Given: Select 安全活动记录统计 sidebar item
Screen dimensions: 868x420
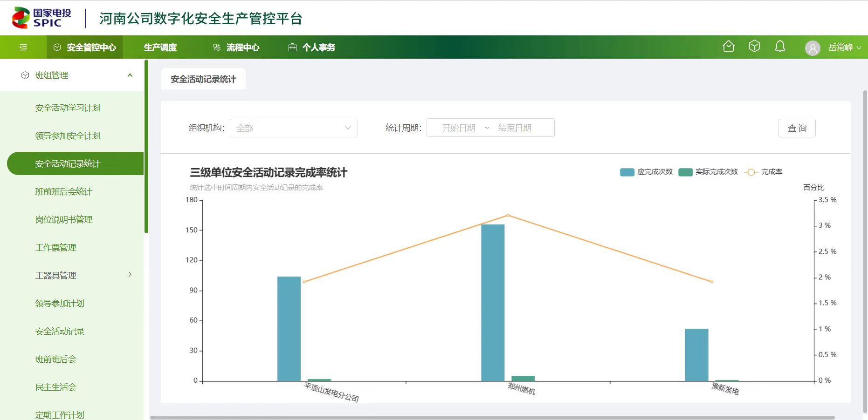Looking at the screenshot, I should [x=75, y=163].
